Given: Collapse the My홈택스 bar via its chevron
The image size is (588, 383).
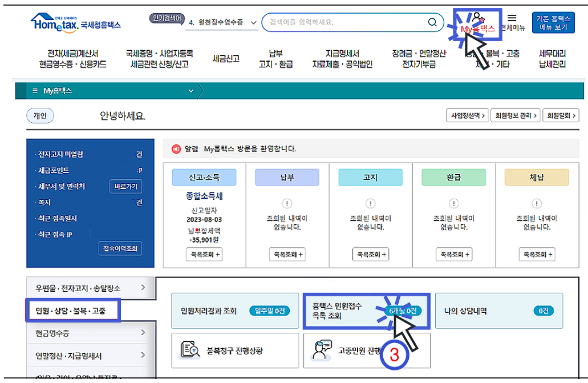Looking at the screenshot, I should click(190, 90).
